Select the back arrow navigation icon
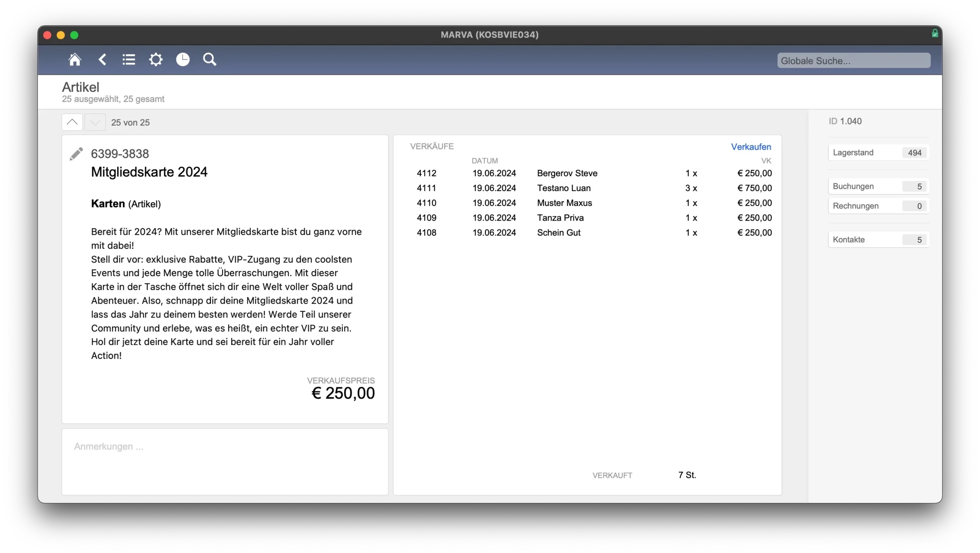This screenshot has height=553, width=980. point(102,59)
